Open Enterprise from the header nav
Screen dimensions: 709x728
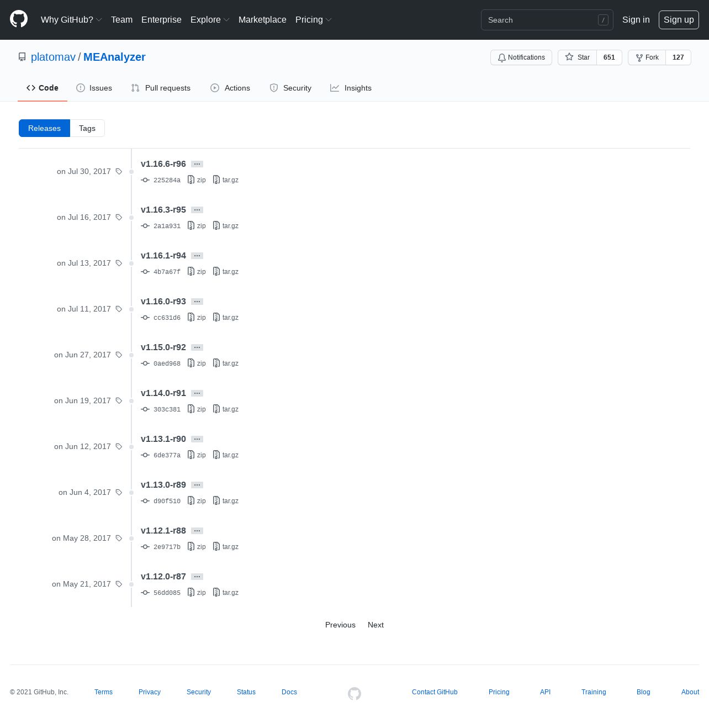(x=161, y=19)
